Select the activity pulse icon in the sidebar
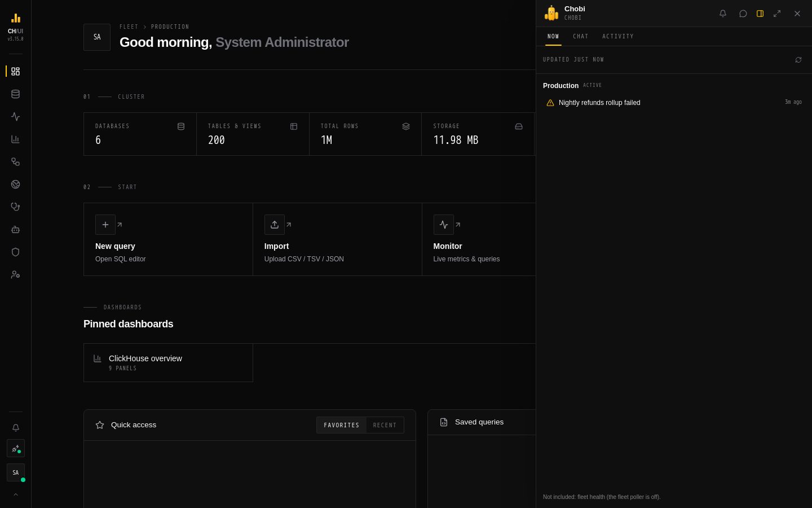The width and height of the screenshot is (812, 508). (15, 116)
